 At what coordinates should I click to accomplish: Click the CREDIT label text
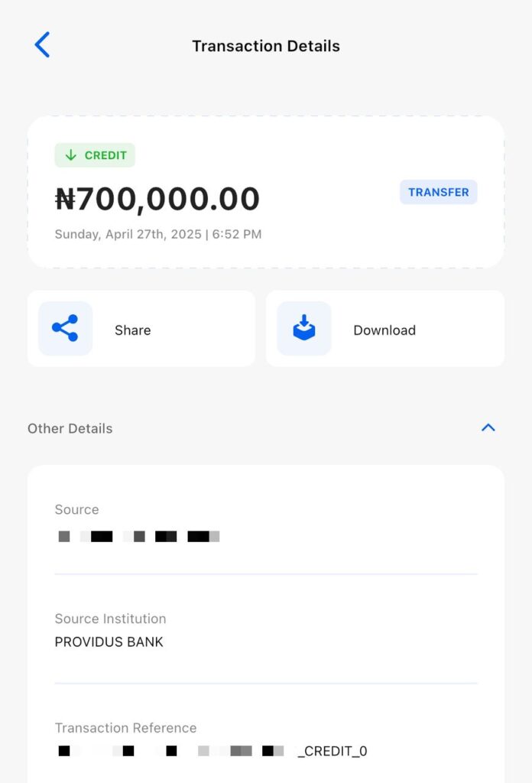pyautogui.click(x=105, y=155)
